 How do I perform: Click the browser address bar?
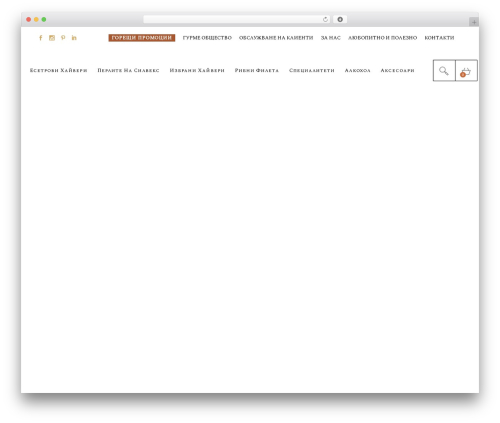237,19
